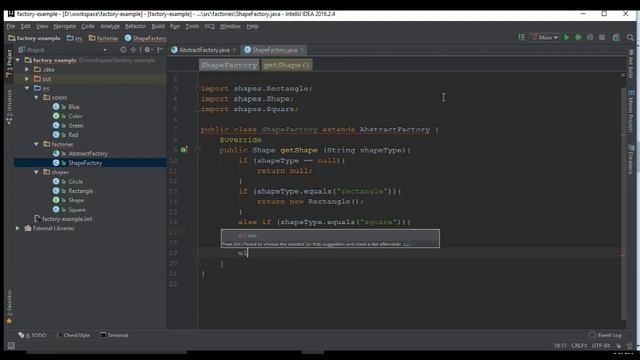Click the lock read-only icon in status bar

[619, 346]
